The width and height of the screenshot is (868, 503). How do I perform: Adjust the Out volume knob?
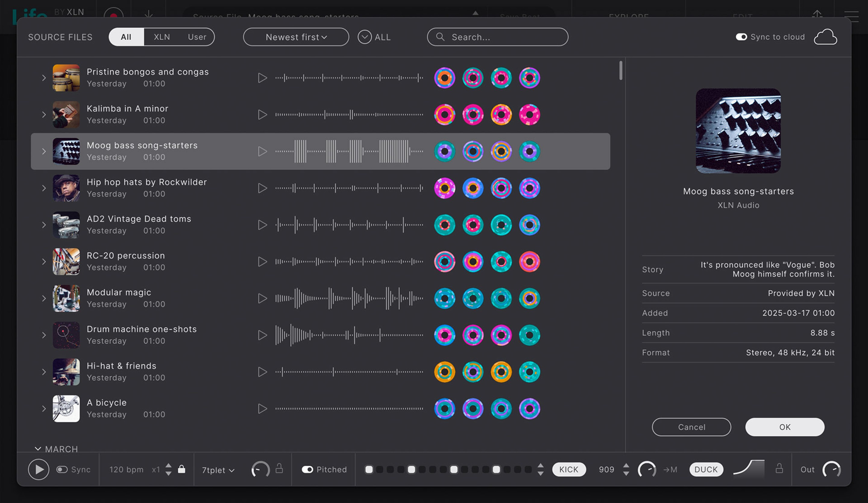[831, 469]
